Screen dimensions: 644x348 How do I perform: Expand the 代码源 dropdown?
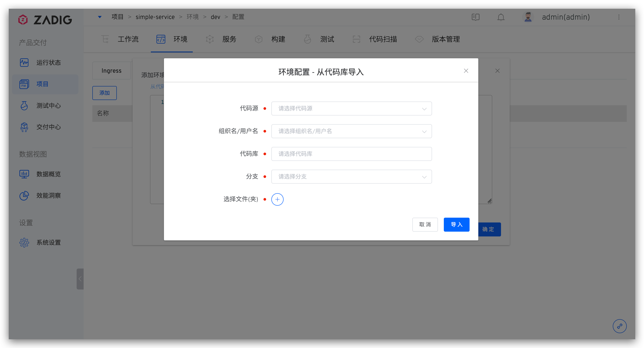click(x=351, y=109)
